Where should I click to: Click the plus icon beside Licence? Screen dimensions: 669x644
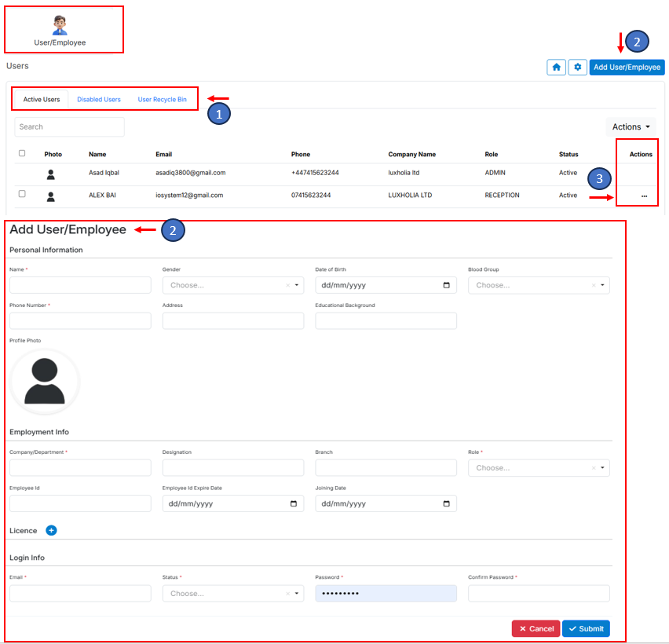tap(51, 531)
